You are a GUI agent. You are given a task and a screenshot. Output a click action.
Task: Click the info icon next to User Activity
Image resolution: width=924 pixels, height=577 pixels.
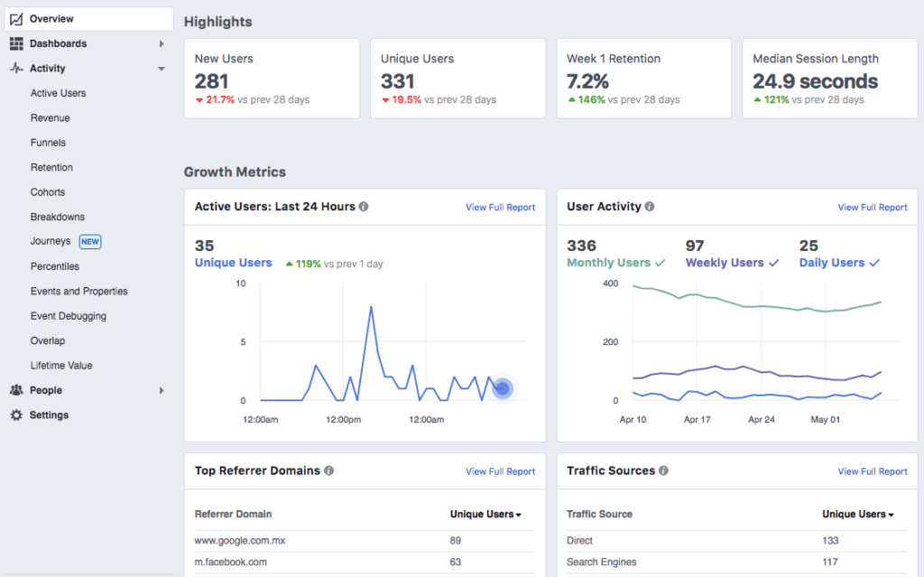coord(651,206)
